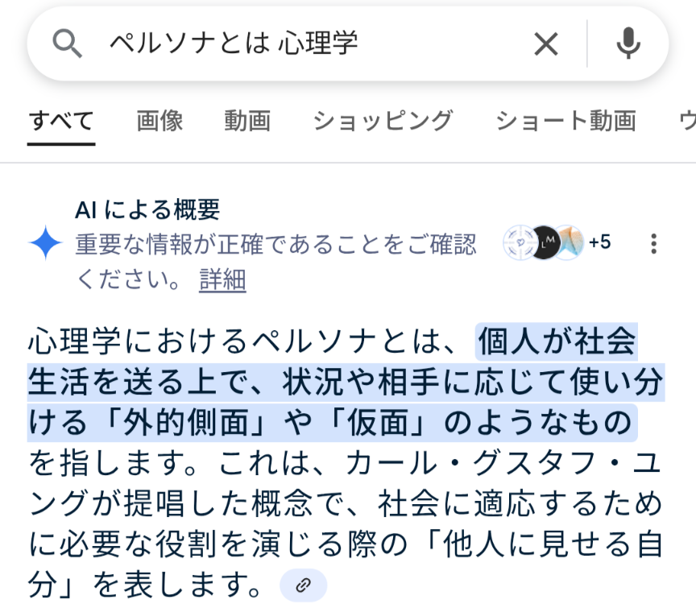Viewport: 696px width, 616px height.
Task: Click the search field with ペルソナとは 心理学
Action: coord(311,43)
